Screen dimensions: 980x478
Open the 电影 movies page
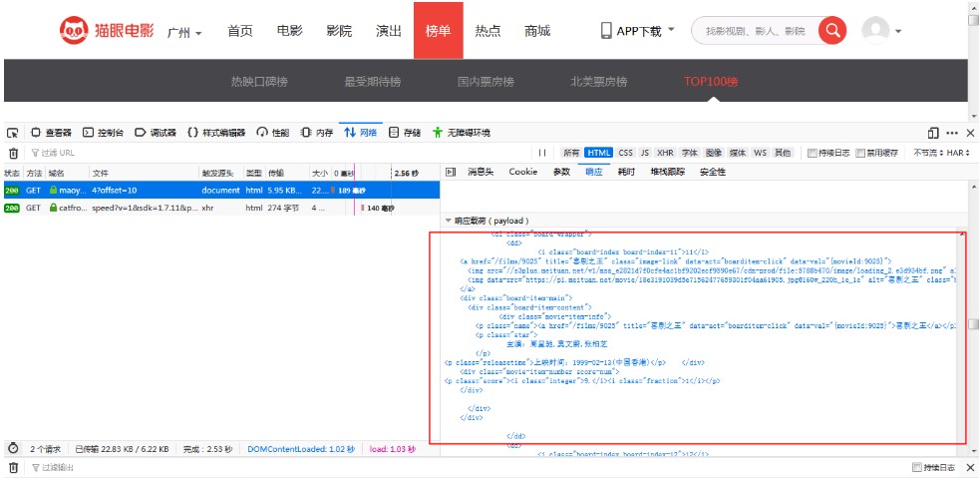click(289, 31)
